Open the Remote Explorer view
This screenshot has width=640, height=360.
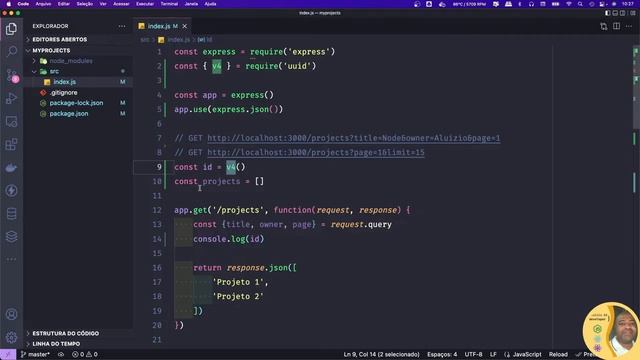11,122
